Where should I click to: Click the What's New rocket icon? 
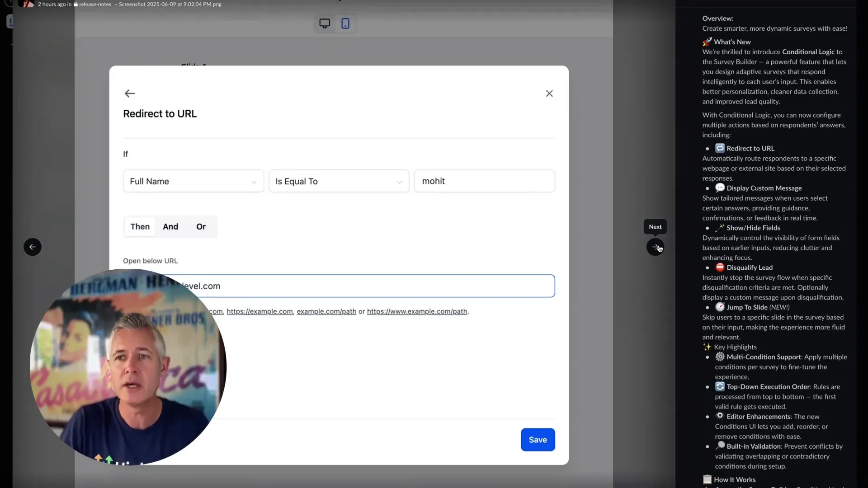pos(707,42)
